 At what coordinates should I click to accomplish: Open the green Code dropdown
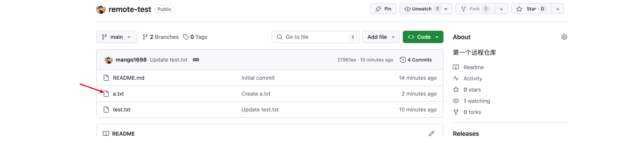[x=423, y=37]
